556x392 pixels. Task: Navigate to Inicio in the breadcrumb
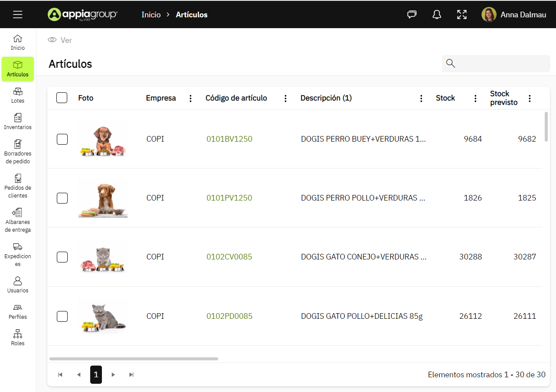tap(151, 15)
